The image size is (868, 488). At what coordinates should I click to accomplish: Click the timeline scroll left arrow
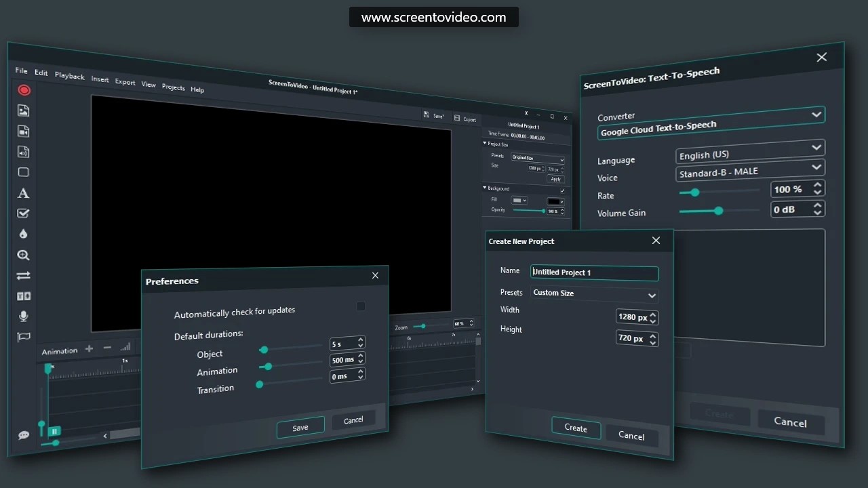[105, 436]
